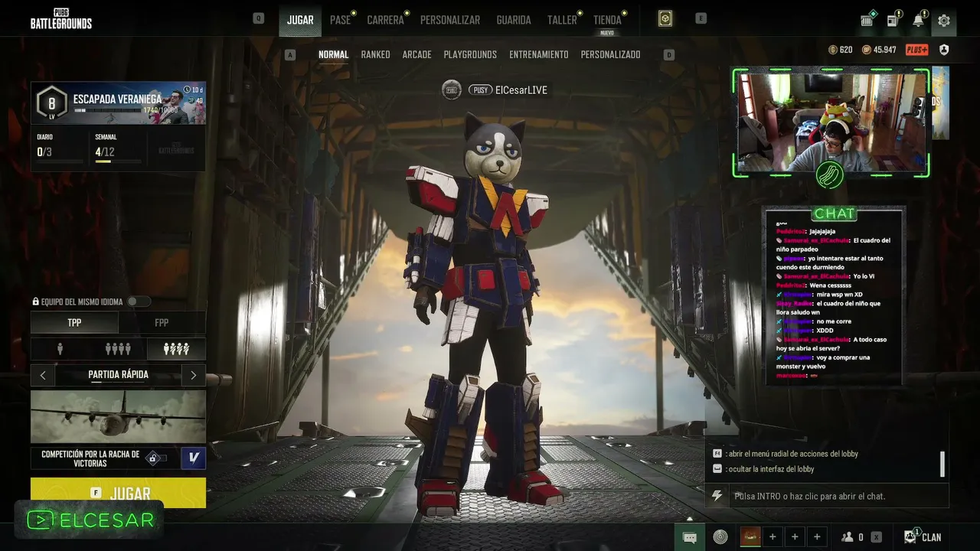Open the Guarida tab
This screenshot has width=980, height=551.
click(514, 20)
